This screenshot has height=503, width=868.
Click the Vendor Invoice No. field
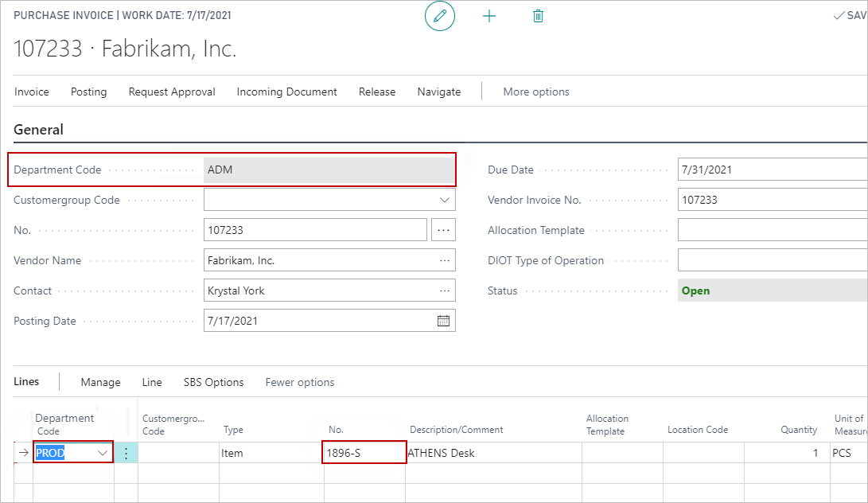click(x=772, y=200)
